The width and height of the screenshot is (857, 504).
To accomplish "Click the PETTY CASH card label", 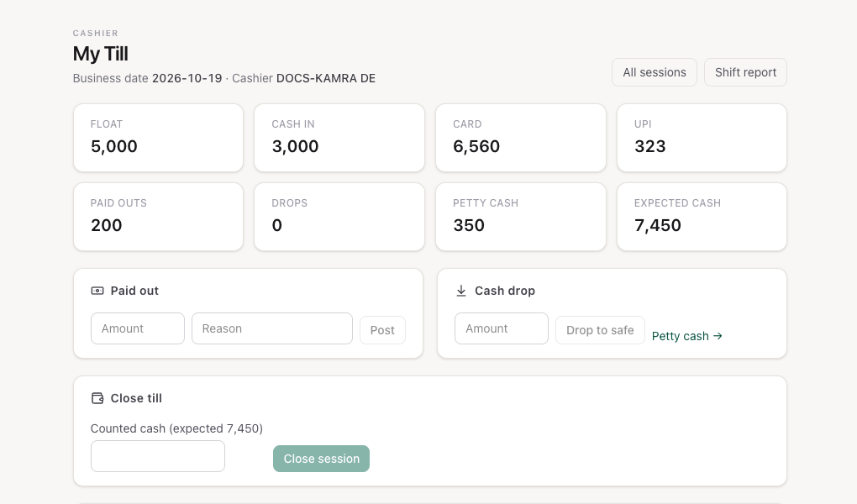I will [x=486, y=203].
